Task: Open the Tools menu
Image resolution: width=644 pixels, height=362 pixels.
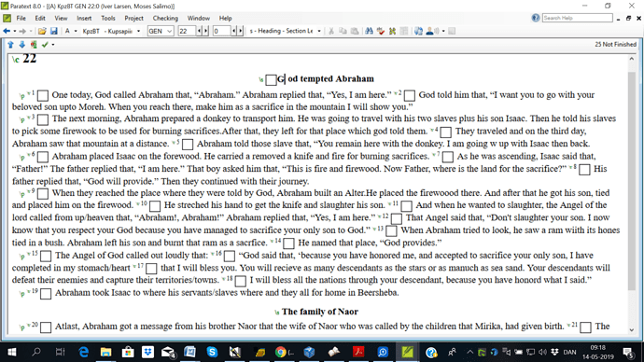Action: pos(108,18)
